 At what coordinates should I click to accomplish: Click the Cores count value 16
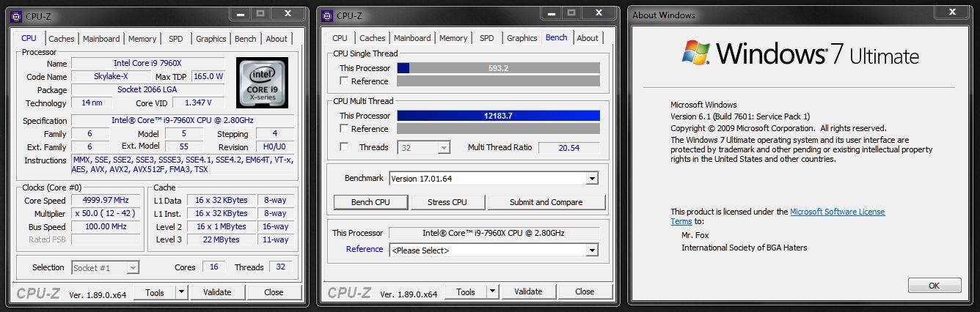213,267
